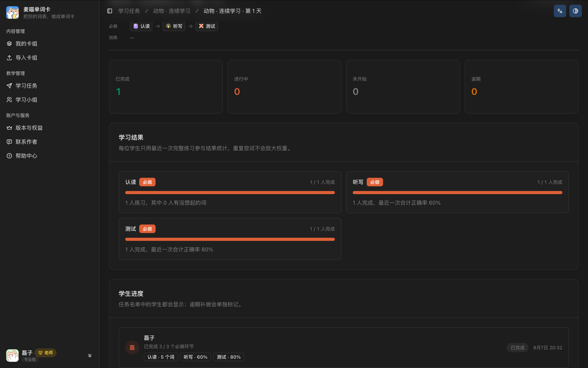The image size is (588, 368).
Task: Select the 测试 step chip
Action: point(206,26)
